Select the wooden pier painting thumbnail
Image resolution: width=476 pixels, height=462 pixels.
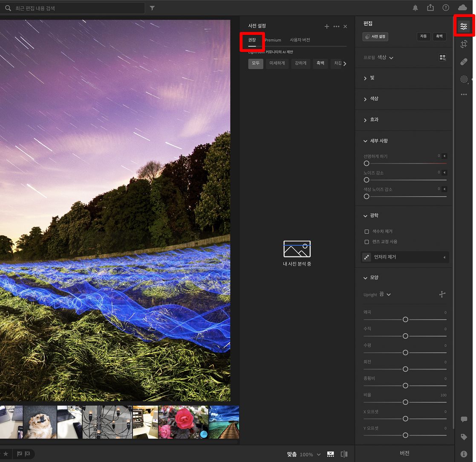click(x=224, y=422)
